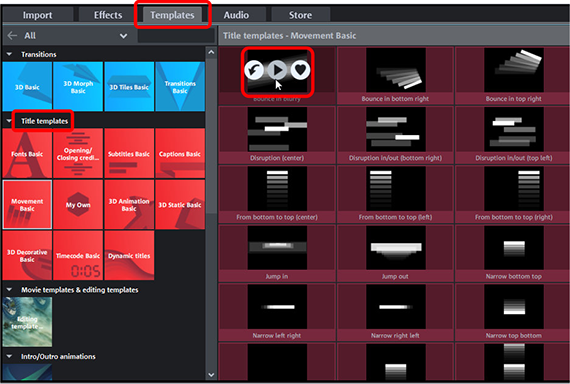Open the Timecode Basic tile

(78, 255)
